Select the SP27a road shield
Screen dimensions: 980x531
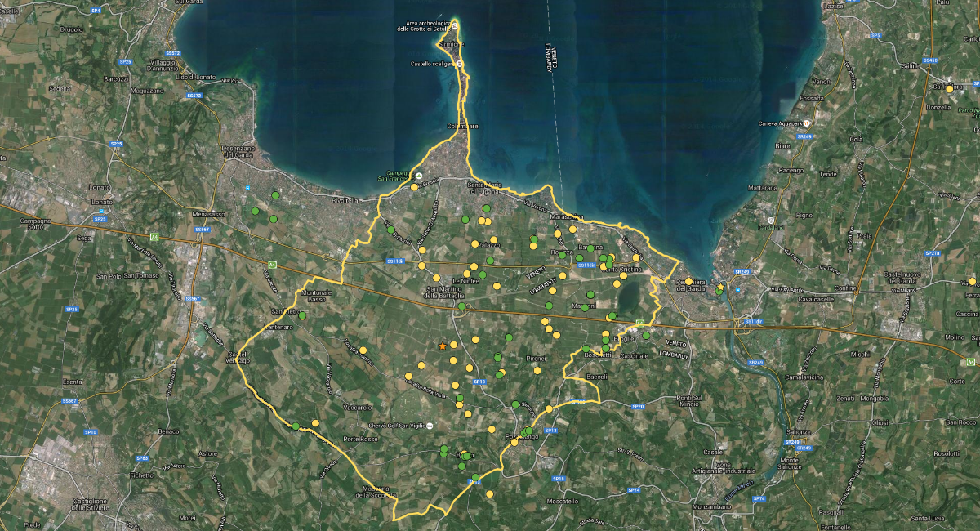(x=934, y=254)
